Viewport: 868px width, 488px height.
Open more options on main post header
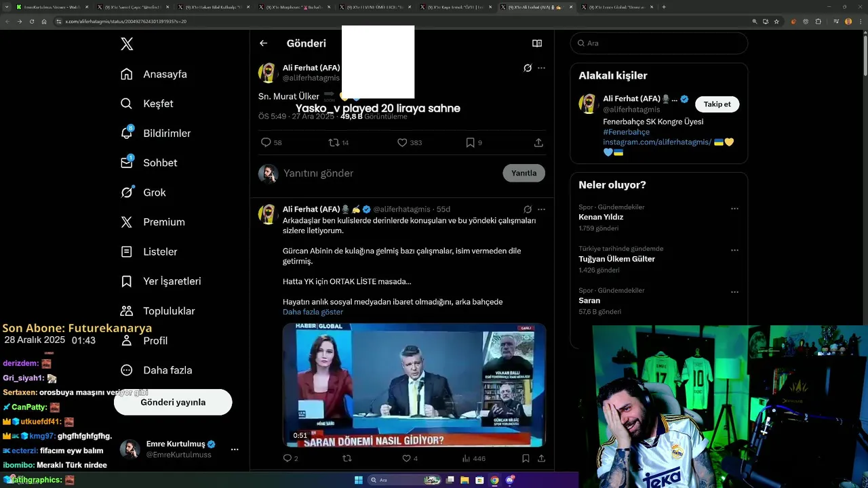pos(541,68)
